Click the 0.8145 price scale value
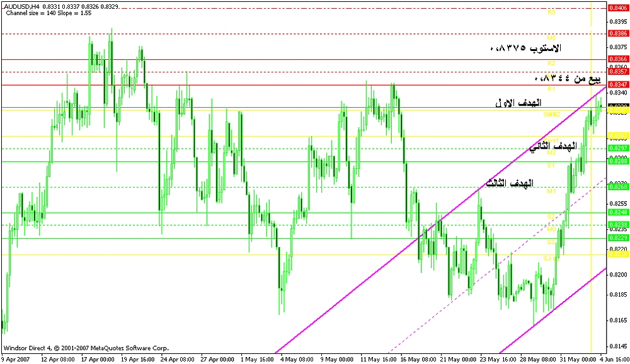The height and width of the screenshot is (364, 630). click(619, 346)
